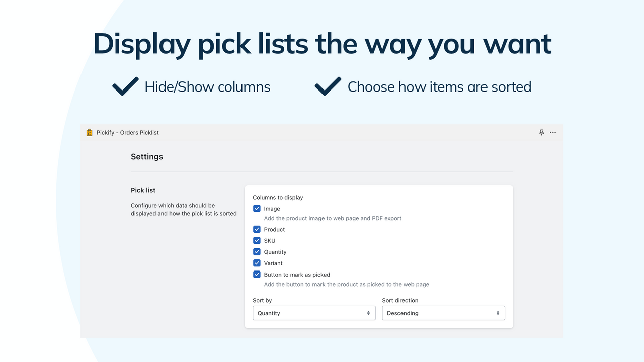Change Descending in Sort direction combo box
Screen dimensions: 644x362
[x=443, y=313]
